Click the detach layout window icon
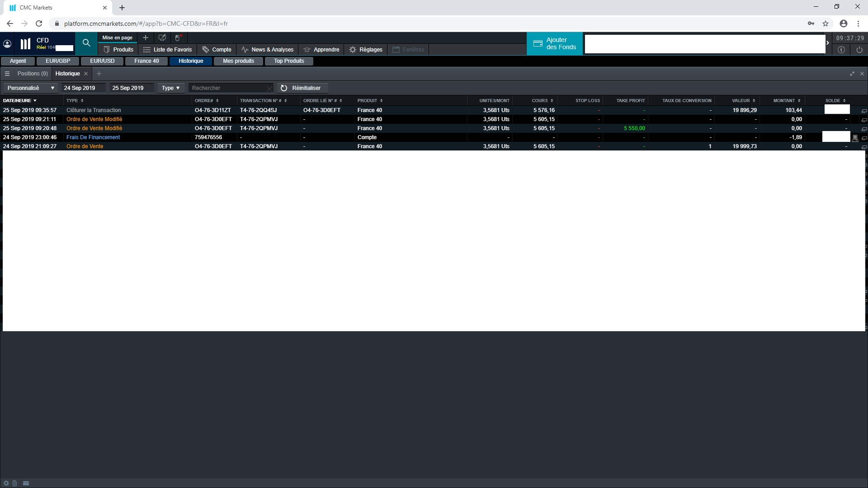This screenshot has height=488, width=868. click(x=162, y=38)
